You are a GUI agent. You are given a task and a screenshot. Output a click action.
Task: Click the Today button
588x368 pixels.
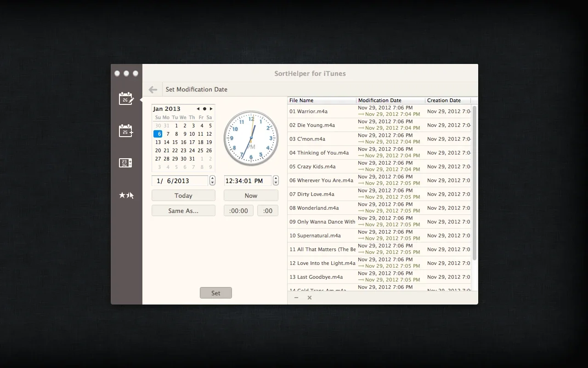[x=183, y=195]
